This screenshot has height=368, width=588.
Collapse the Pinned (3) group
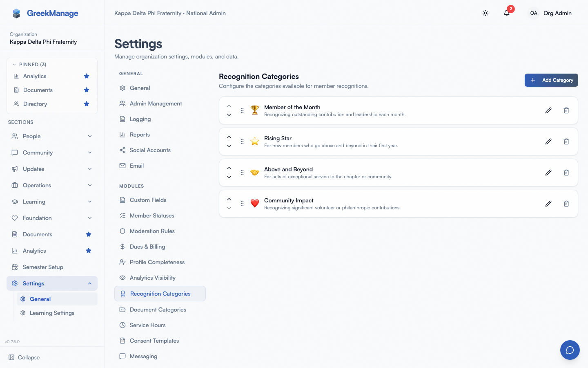click(29, 65)
